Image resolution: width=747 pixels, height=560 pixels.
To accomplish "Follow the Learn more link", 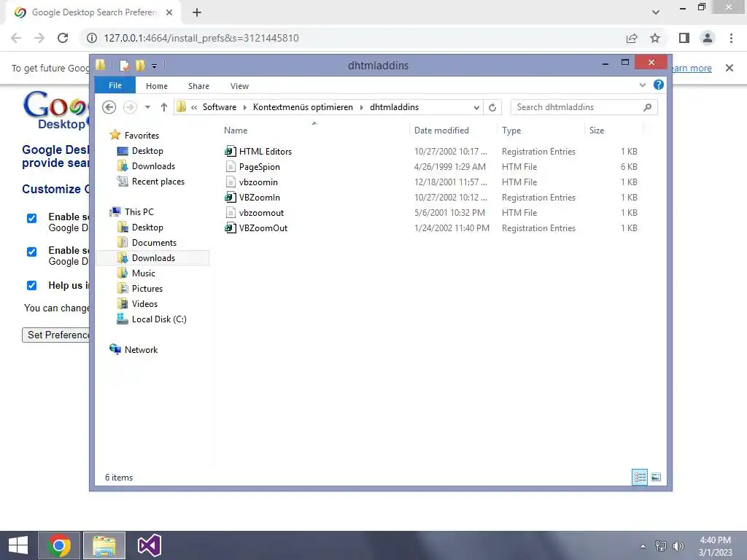I will pyautogui.click(x=692, y=68).
